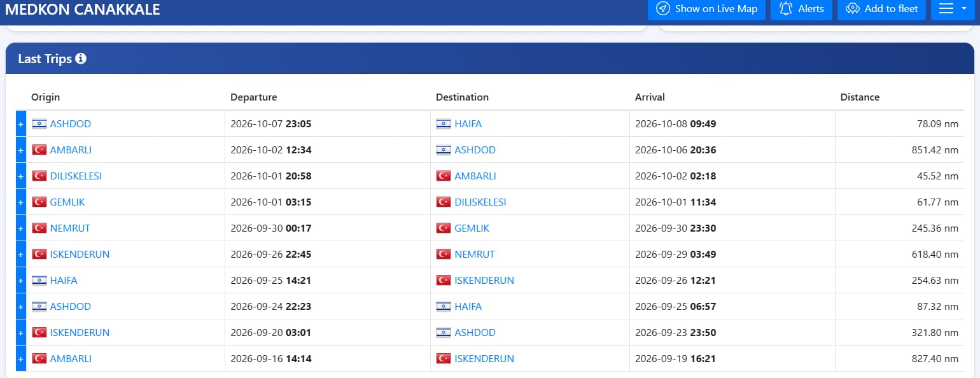Click the MEDKON CANAKKALE vessel title
This screenshot has height=378, width=980.
83,9
